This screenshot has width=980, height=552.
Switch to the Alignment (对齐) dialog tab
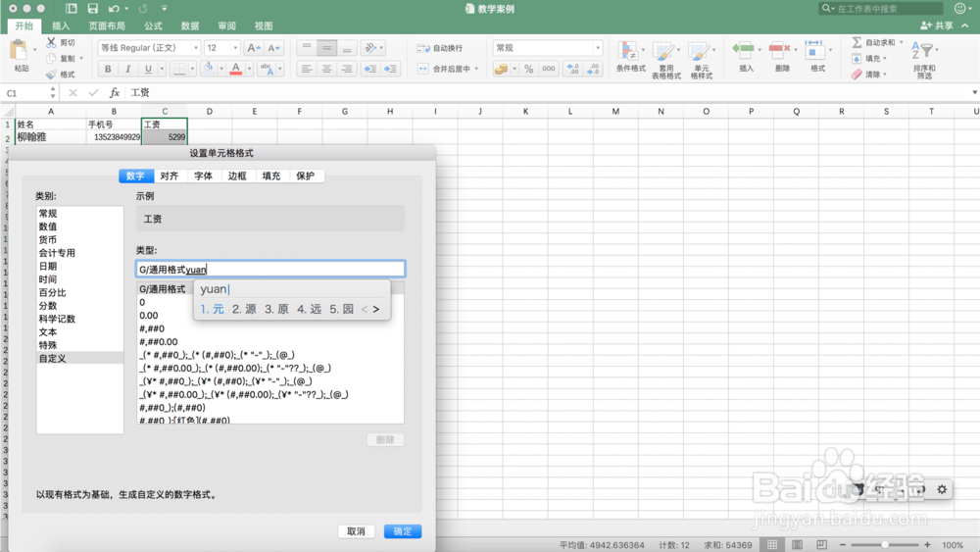[170, 176]
